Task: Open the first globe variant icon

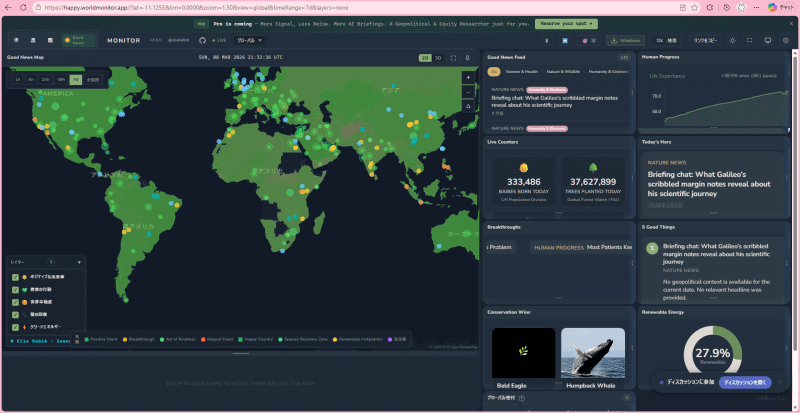Action: click(x=16, y=40)
